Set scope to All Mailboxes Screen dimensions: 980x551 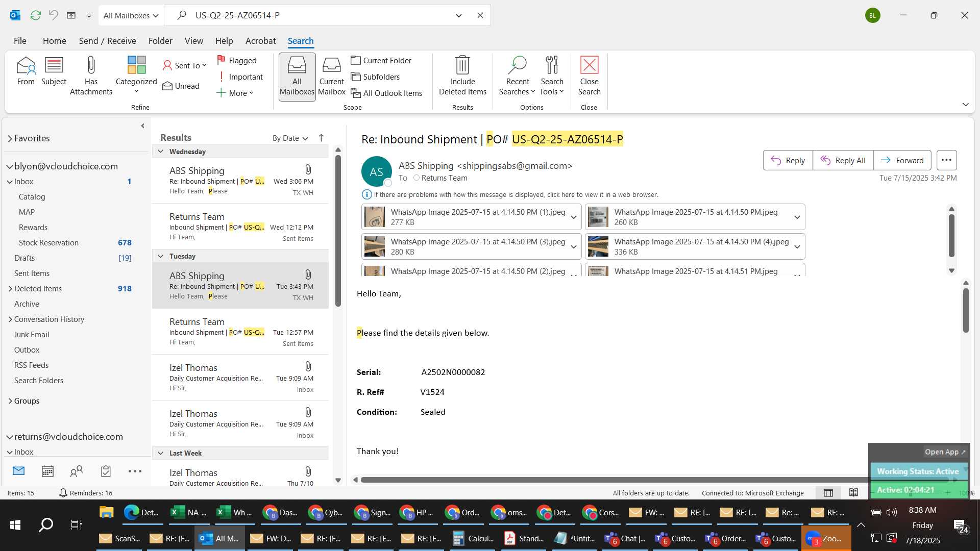coord(297,77)
